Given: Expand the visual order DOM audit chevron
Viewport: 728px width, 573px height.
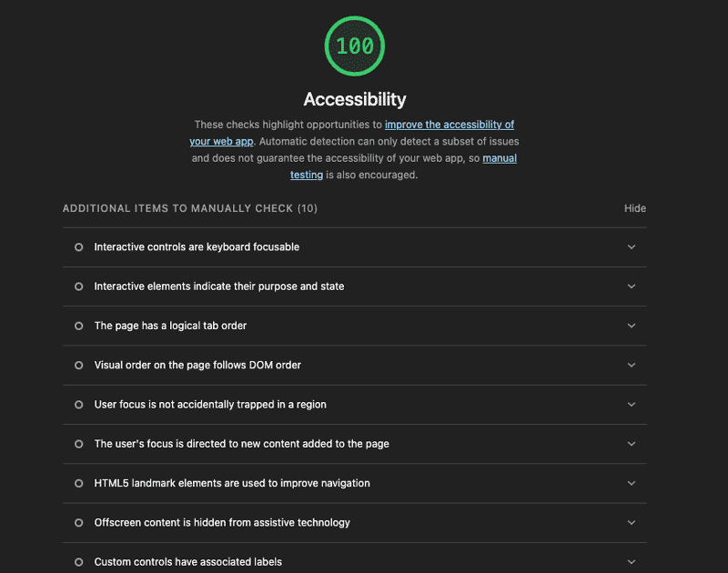Looking at the screenshot, I should coord(632,366).
